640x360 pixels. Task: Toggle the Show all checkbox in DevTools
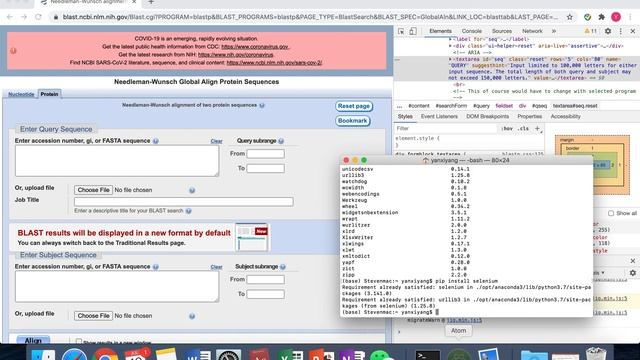[x=611, y=213]
